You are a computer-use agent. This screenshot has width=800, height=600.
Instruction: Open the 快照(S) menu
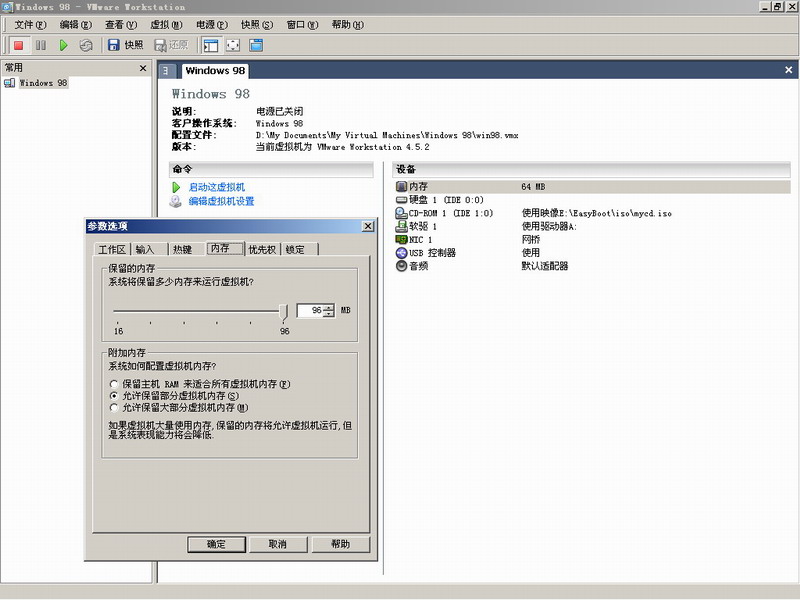[x=257, y=24]
